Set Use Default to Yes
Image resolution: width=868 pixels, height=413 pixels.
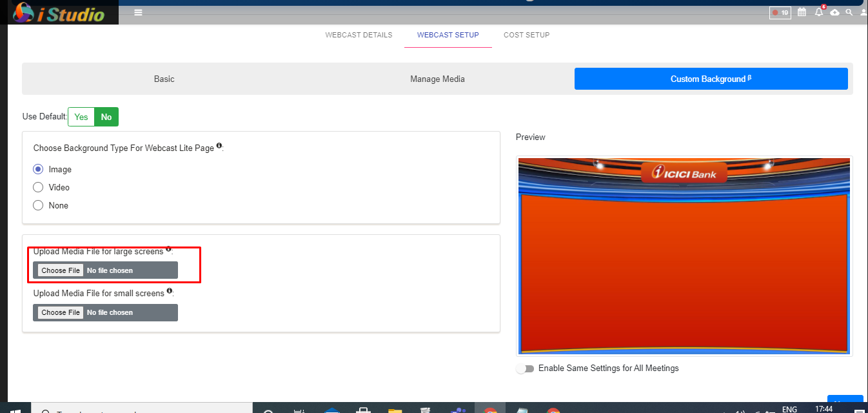tap(81, 117)
